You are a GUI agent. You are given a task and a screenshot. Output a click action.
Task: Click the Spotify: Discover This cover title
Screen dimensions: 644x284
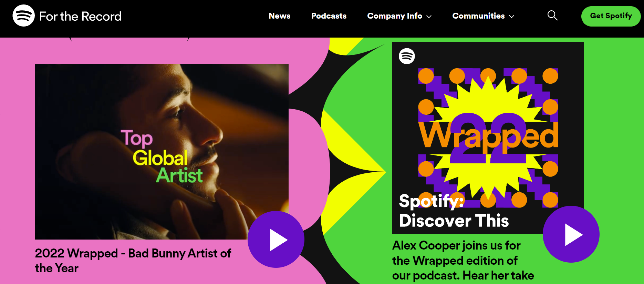(x=454, y=211)
